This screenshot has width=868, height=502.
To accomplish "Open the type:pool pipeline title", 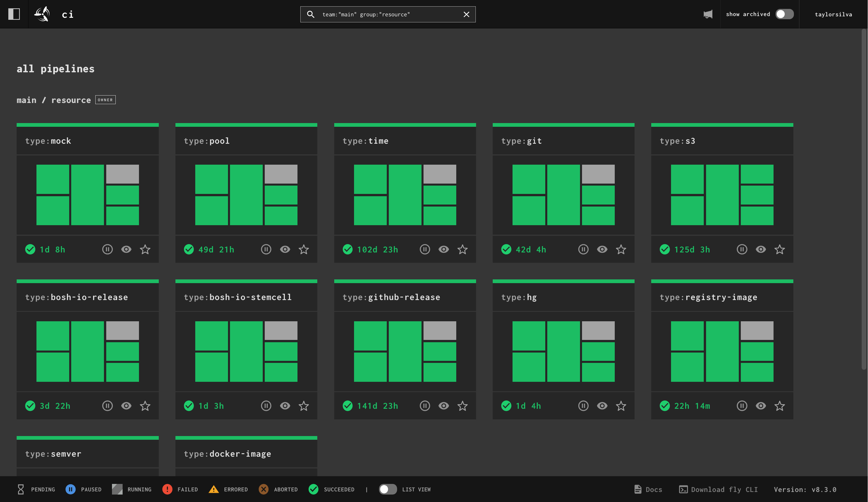I will tap(207, 141).
